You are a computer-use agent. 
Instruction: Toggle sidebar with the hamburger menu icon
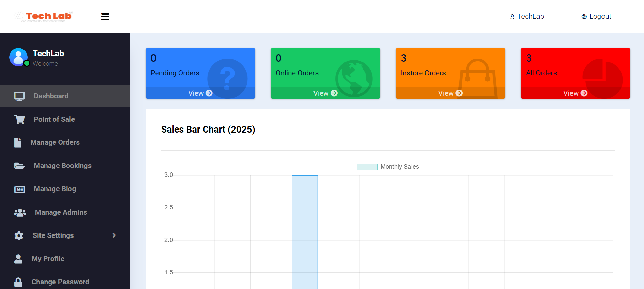[x=105, y=17]
